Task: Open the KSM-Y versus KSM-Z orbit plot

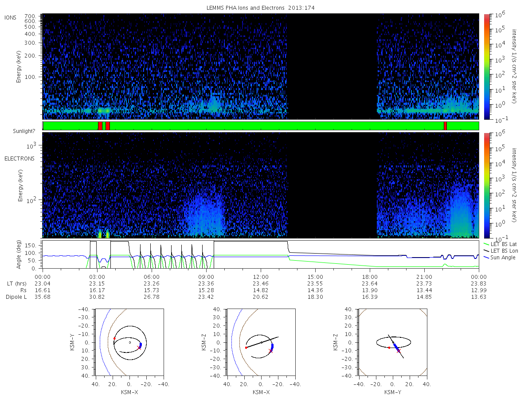Action: (392, 342)
